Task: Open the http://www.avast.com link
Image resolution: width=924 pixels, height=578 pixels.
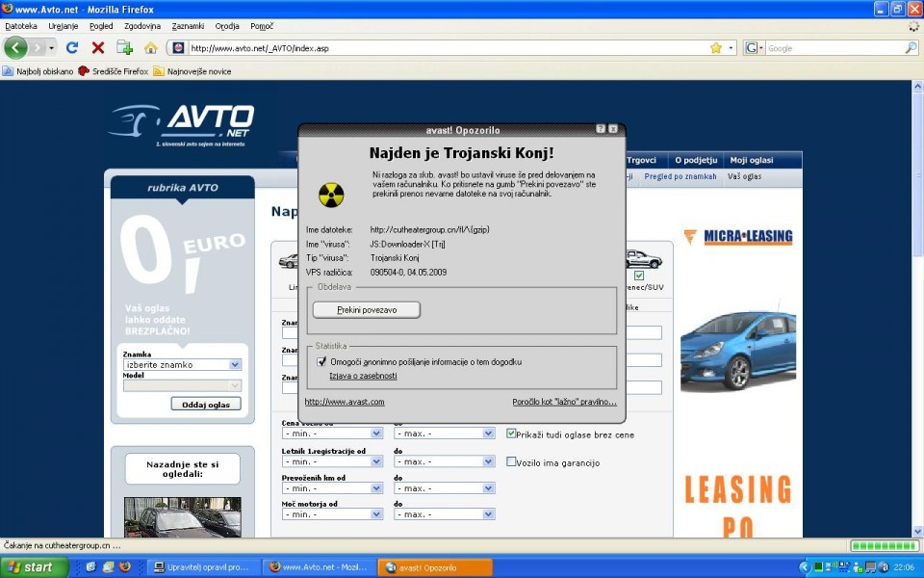Action: click(x=345, y=402)
